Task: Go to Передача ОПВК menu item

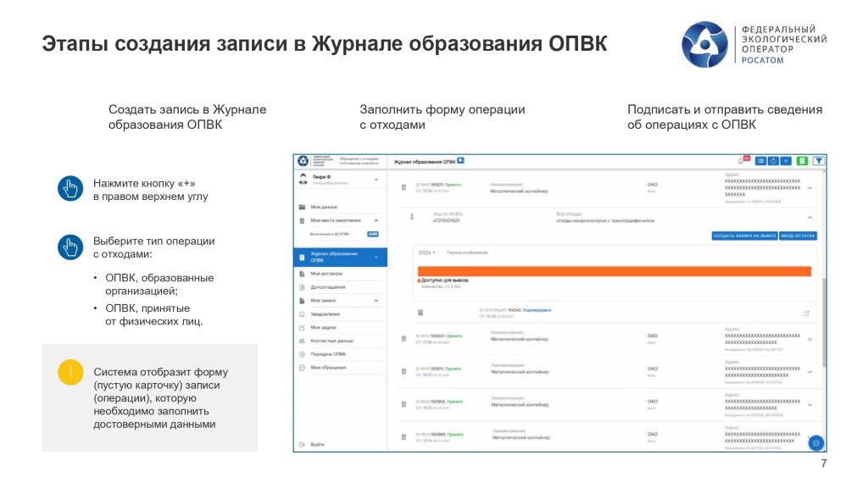Action: click(x=327, y=353)
